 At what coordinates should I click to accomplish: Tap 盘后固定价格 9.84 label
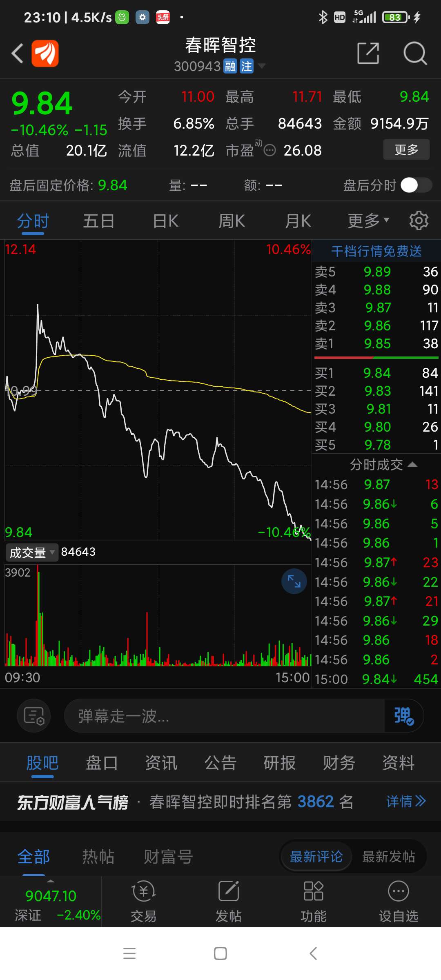click(68, 185)
